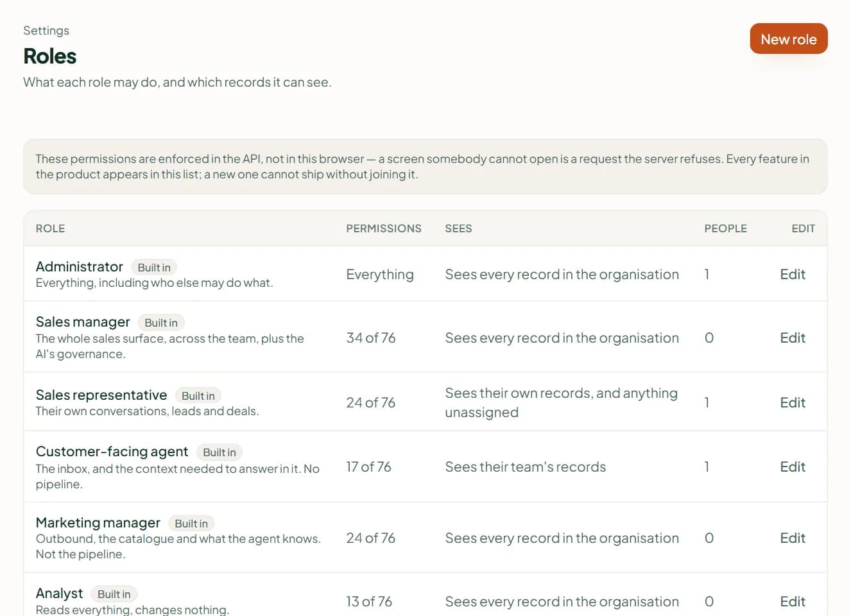Click the API permissions notice banner text

click(x=422, y=166)
